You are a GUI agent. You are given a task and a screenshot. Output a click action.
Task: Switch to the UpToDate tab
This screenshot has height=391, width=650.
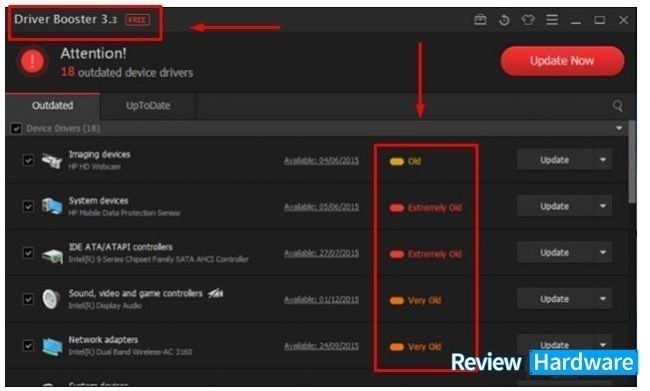[148, 106]
